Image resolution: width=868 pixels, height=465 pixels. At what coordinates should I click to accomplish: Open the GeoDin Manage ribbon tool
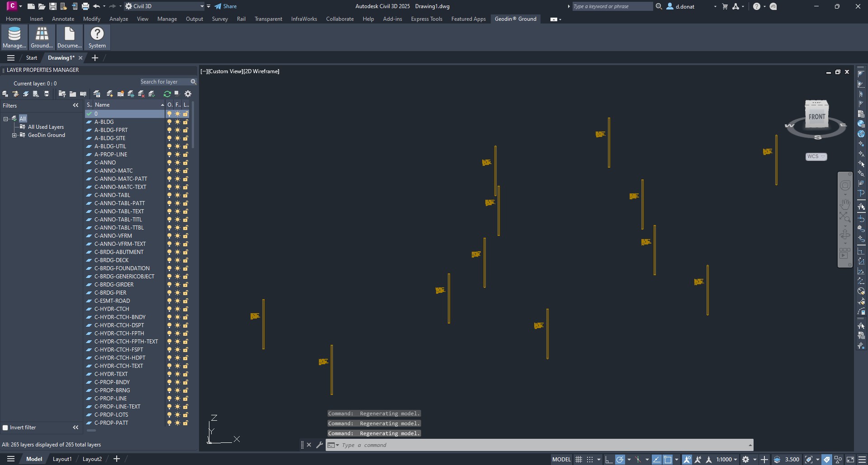click(x=14, y=37)
